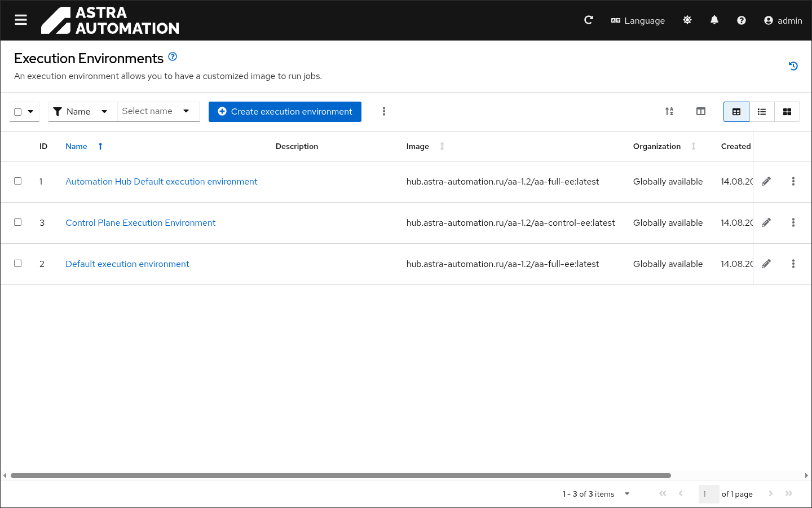
Task: Click Create execution environment button
Action: pos(285,112)
